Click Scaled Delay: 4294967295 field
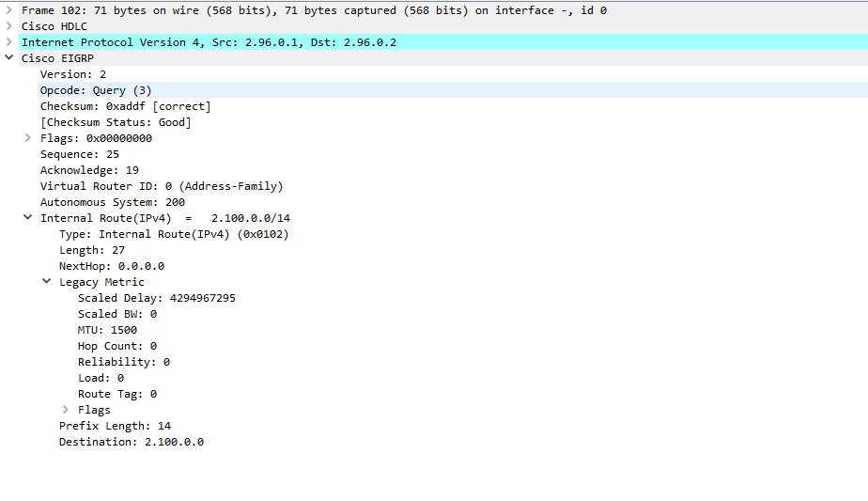Viewport: 868px width, 501px height. point(157,299)
